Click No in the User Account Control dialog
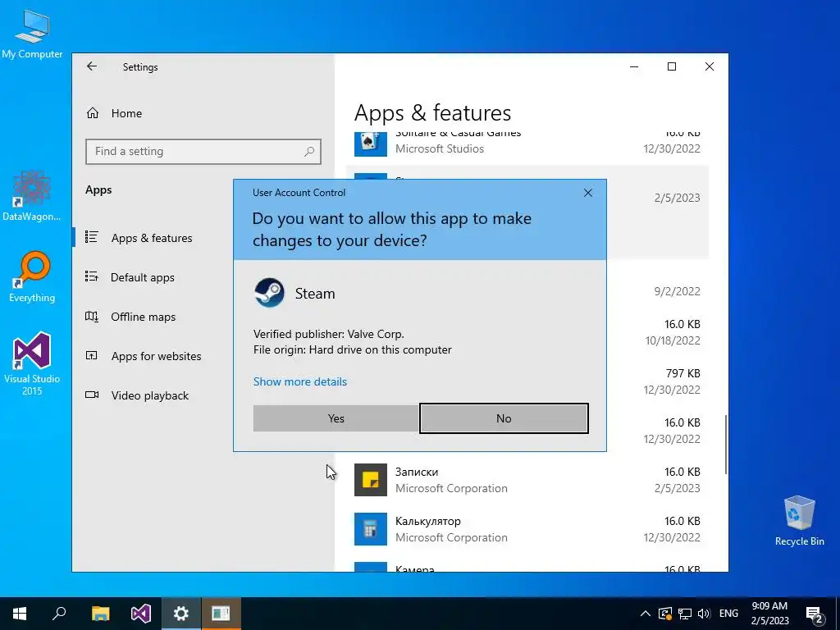This screenshot has height=630, width=840. [504, 418]
